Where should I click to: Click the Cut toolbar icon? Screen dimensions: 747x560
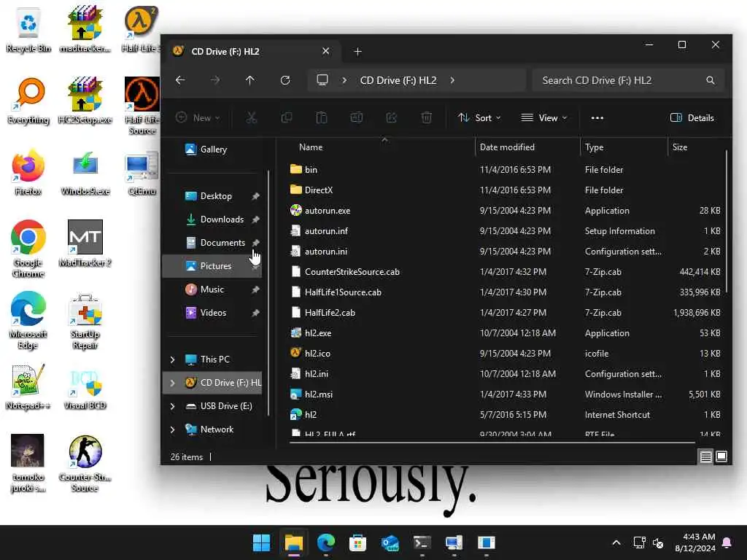pos(251,117)
